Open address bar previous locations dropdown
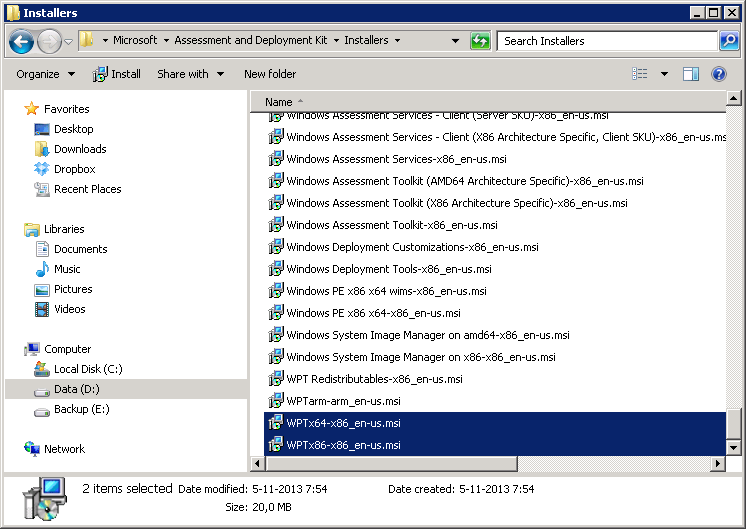 [x=455, y=41]
